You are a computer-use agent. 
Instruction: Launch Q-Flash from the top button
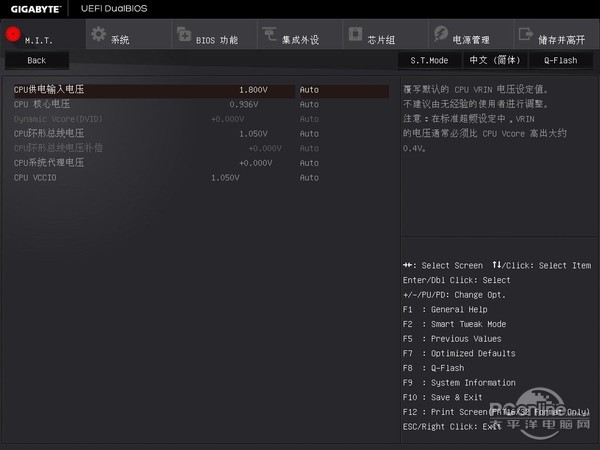561,60
